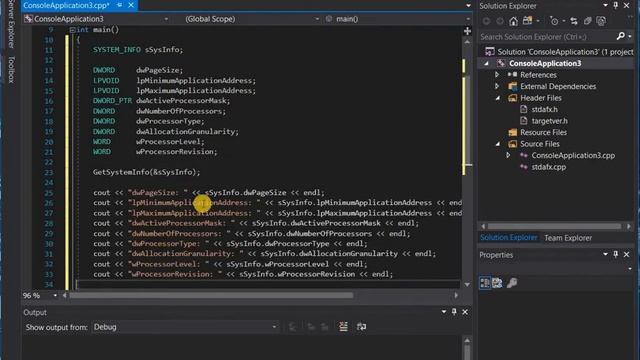Open the main() member dropdown
This screenshot has width=640, height=360.
(468, 19)
